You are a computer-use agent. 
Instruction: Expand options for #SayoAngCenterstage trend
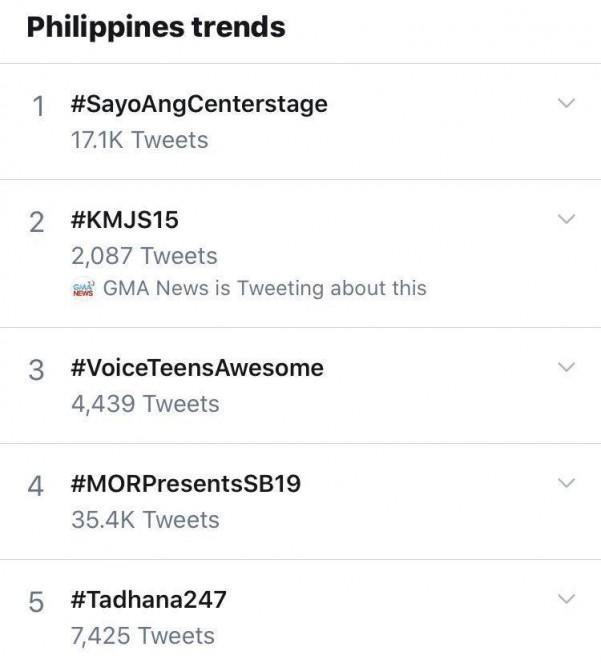[x=566, y=103]
